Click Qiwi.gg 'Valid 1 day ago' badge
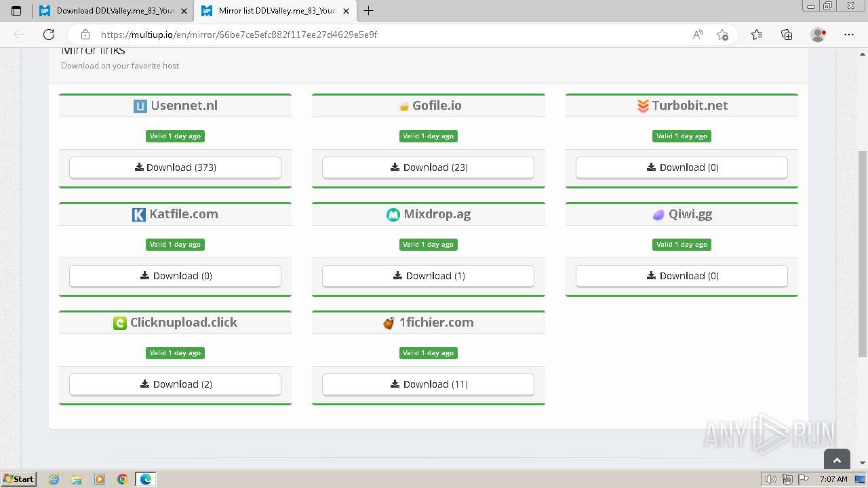Screen dimensions: 868x488 tap(682, 245)
